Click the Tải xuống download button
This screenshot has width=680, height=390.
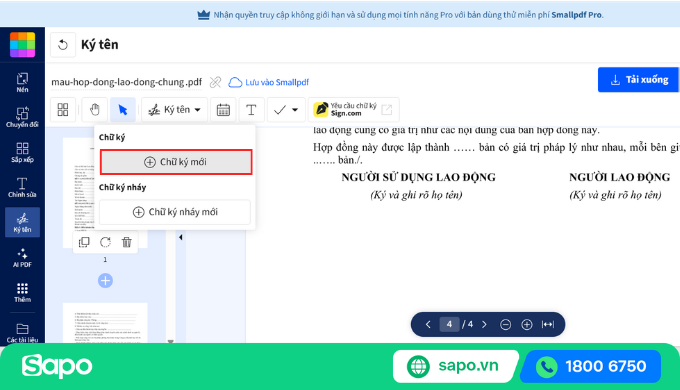(638, 80)
